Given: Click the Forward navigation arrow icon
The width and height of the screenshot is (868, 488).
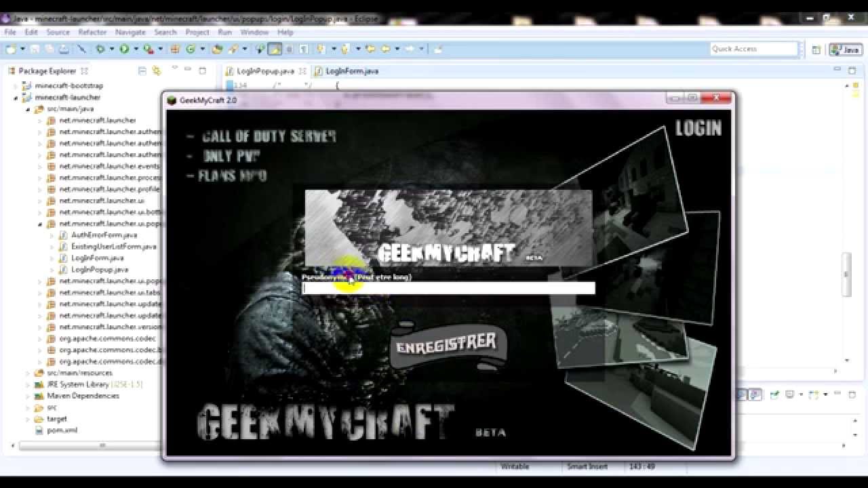Looking at the screenshot, I should [410, 49].
